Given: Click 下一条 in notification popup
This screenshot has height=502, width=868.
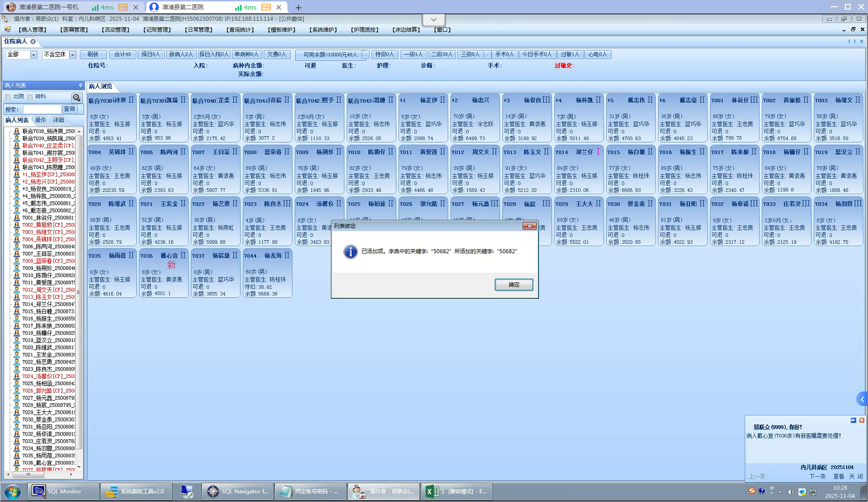Looking at the screenshot, I should pyautogui.click(x=818, y=476).
